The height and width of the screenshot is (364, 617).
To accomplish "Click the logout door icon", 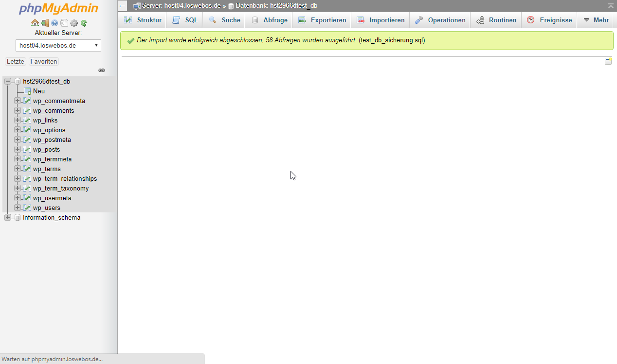I will pyautogui.click(x=45, y=23).
